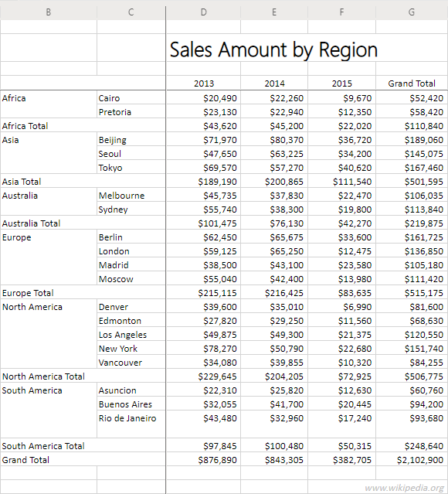Select the Grand Total column header cell

pos(412,83)
